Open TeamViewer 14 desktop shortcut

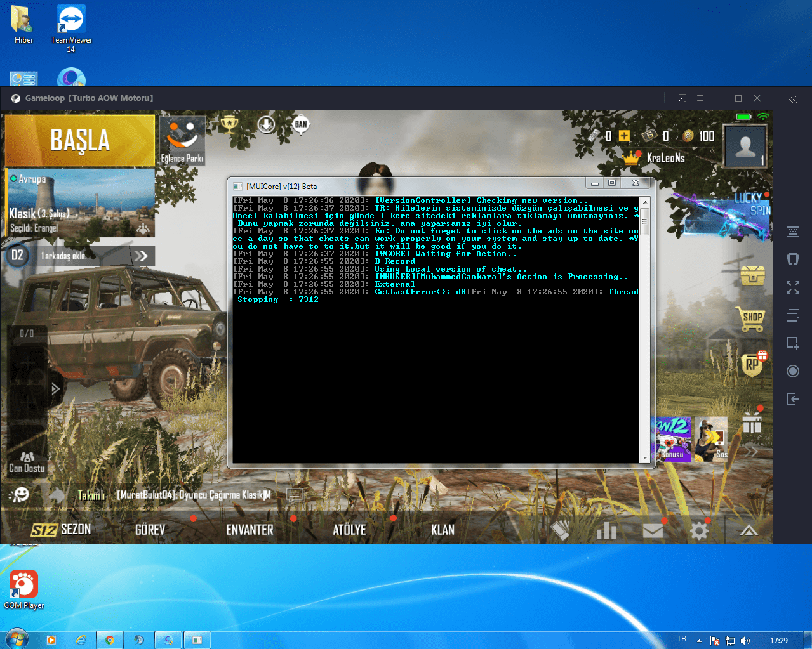coord(71,29)
